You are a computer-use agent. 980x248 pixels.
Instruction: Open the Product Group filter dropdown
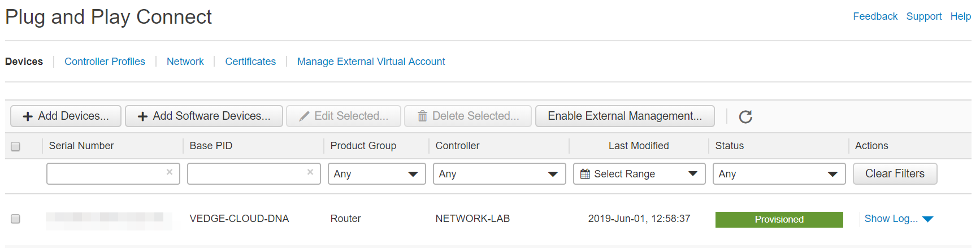pos(377,174)
